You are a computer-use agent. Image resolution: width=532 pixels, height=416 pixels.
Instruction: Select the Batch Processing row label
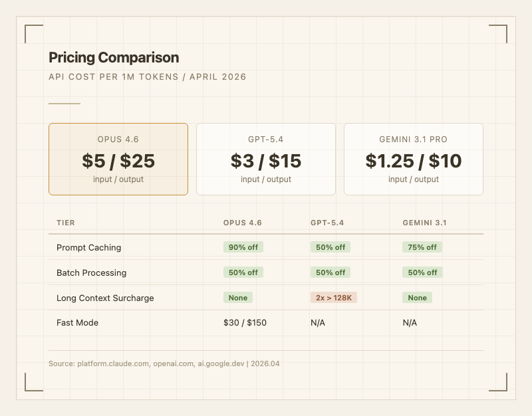(x=91, y=272)
